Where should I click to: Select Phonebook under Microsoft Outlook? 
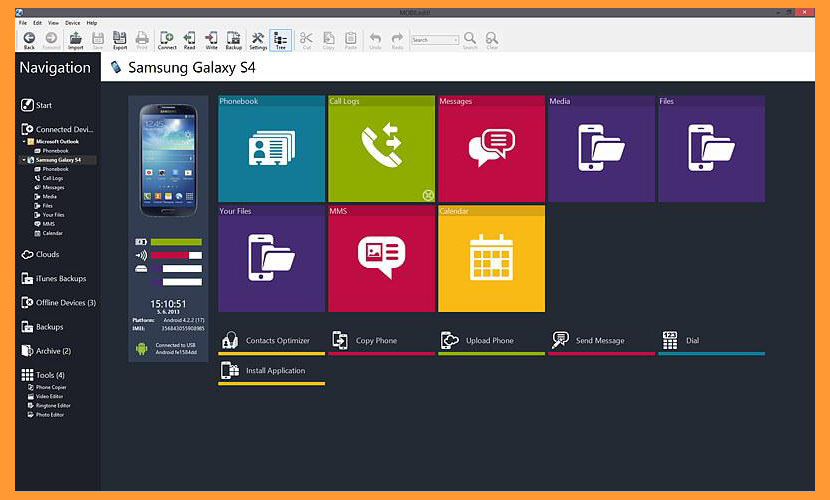click(52, 151)
